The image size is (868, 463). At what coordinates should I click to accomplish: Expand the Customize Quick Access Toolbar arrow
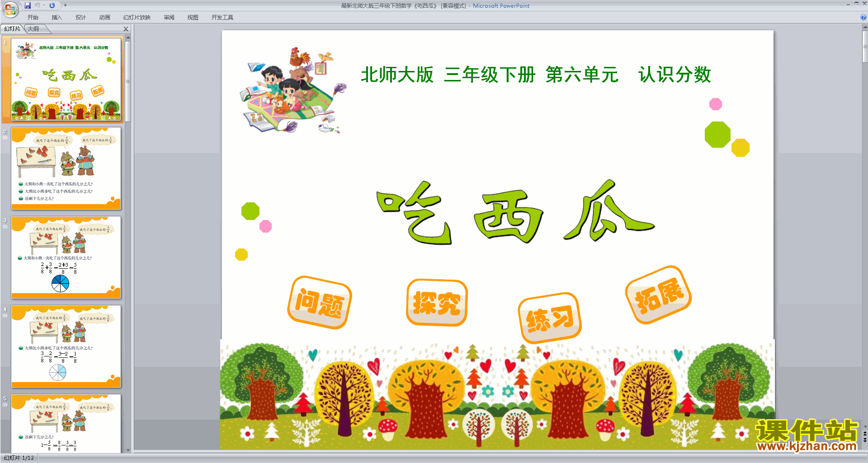tap(65, 5)
